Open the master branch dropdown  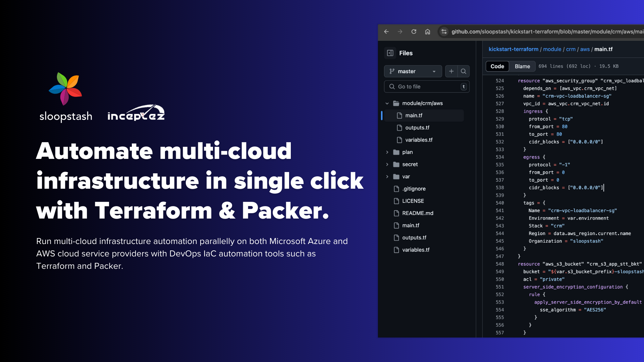[x=413, y=71]
